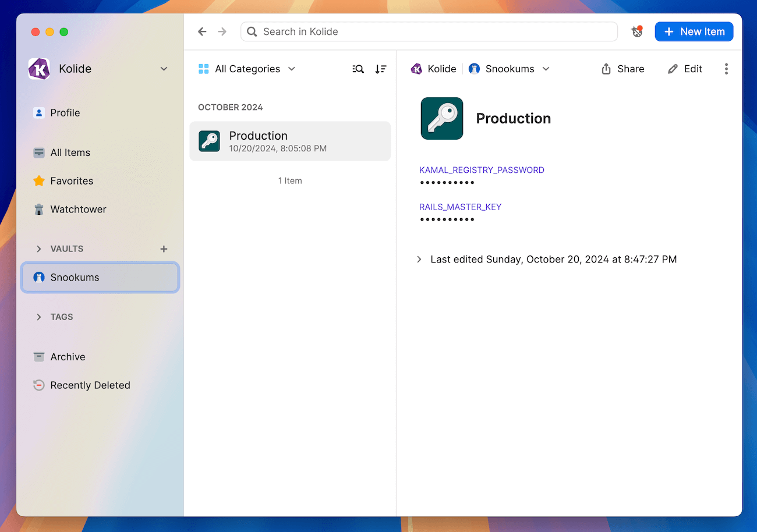Click the key icon on the Production entry
This screenshot has height=532, width=757.
[209, 141]
